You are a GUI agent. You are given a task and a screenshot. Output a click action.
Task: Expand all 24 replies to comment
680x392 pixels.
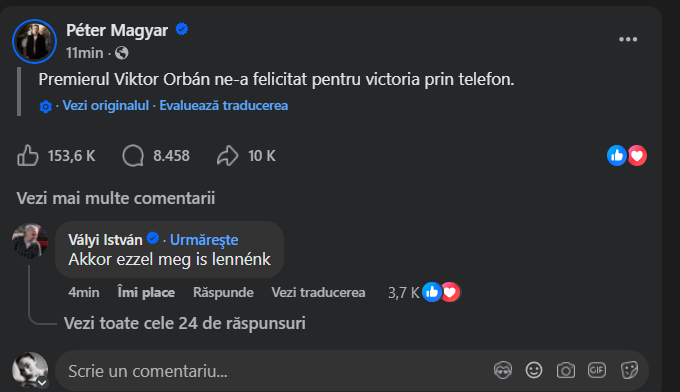pyautogui.click(x=185, y=323)
